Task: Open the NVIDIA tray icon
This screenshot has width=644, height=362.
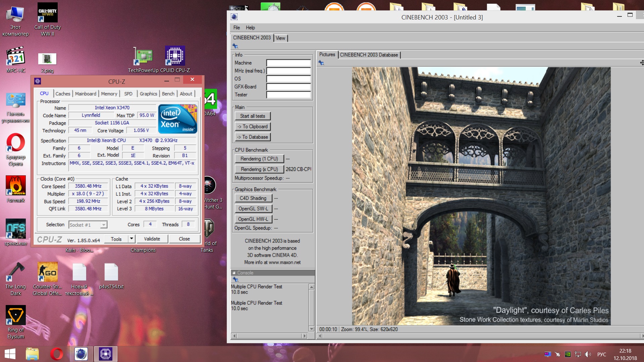Action: point(568,354)
